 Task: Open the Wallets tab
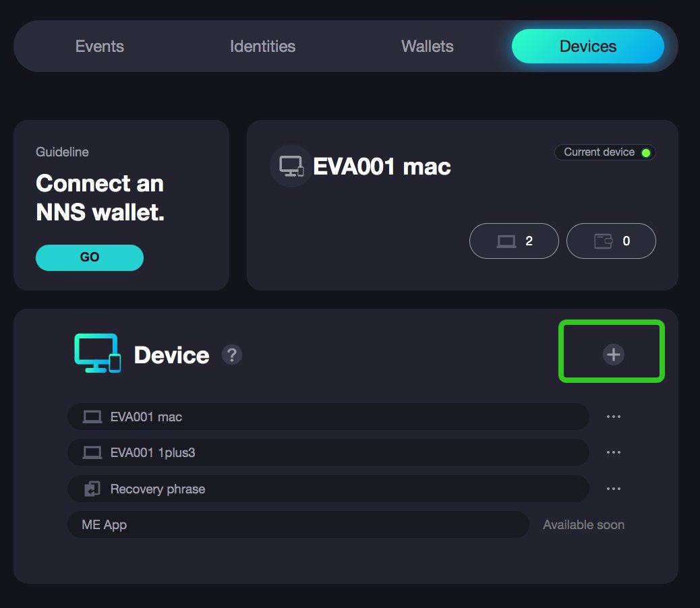pyautogui.click(x=428, y=47)
